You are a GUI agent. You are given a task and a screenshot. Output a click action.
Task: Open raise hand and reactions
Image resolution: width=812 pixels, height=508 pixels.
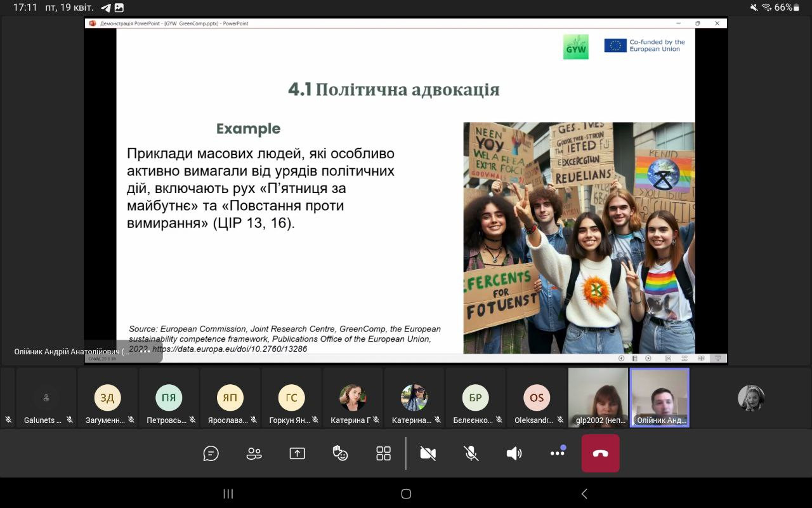[x=341, y=453]
